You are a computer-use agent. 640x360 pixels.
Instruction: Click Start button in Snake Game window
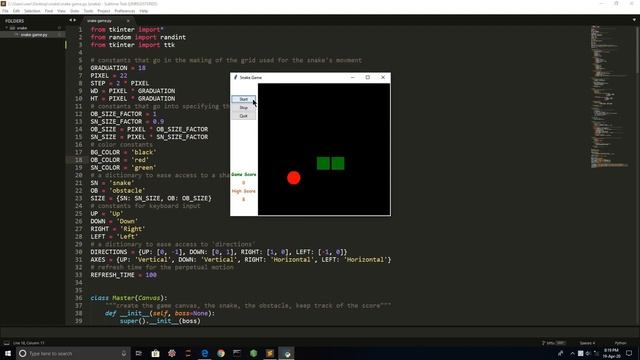point(243,99)
